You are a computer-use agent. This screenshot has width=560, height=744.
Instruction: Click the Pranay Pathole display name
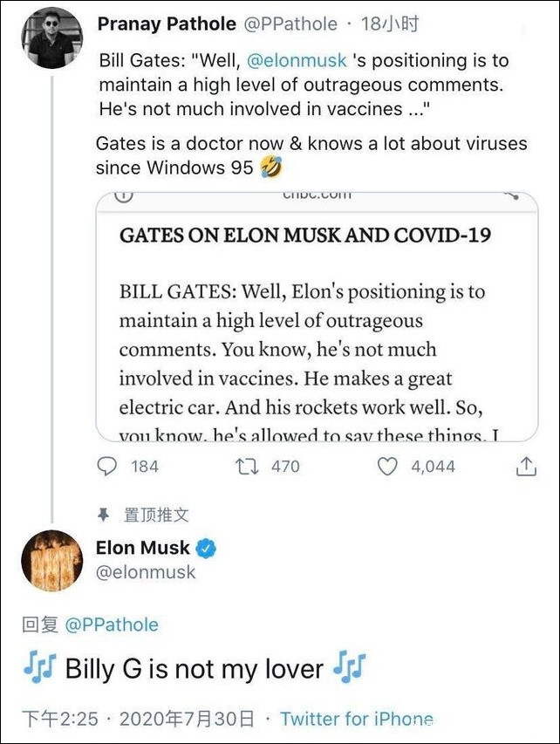(x=166, y=24)
